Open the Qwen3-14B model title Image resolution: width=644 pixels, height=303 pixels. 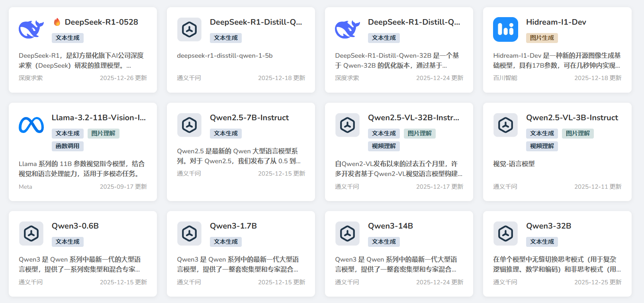pyautogui.click(x=390, y=226)
